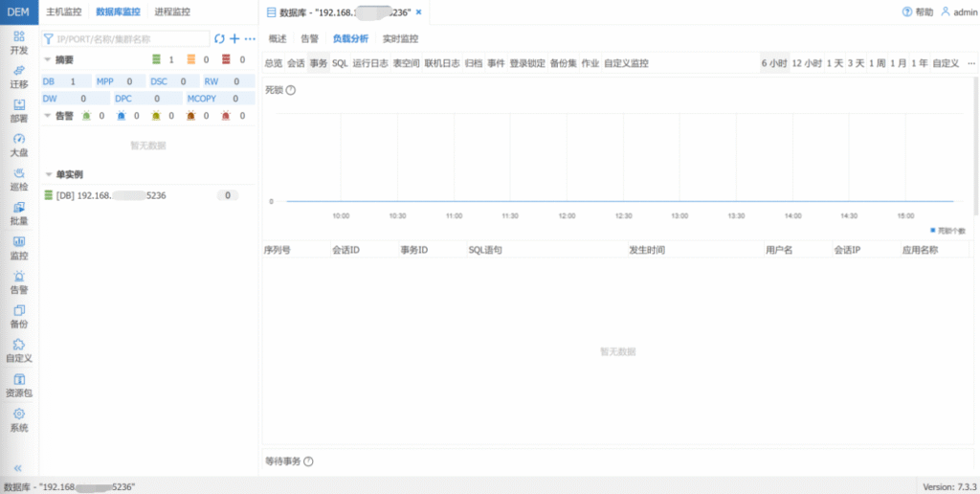980x494 pixels.
Task: Click the IP/PORT search input field
Action: coord(129,38)
